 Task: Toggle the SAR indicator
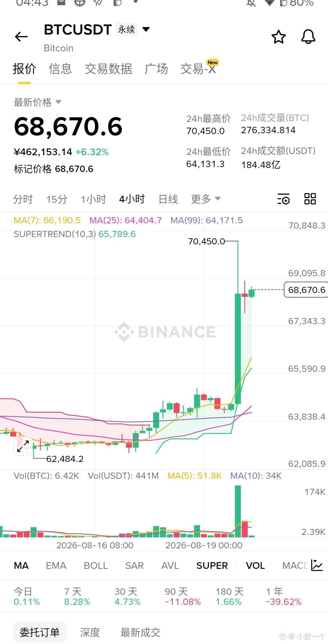point(134,565)
